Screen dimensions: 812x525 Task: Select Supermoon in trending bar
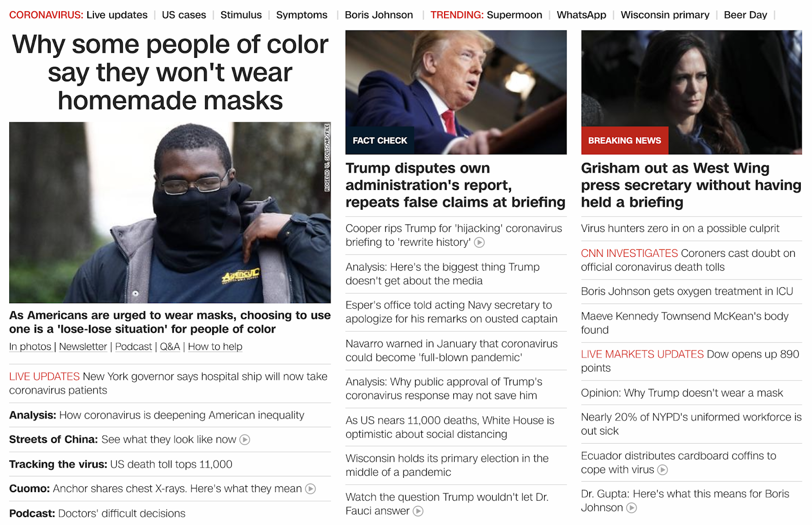click(514, 15)
